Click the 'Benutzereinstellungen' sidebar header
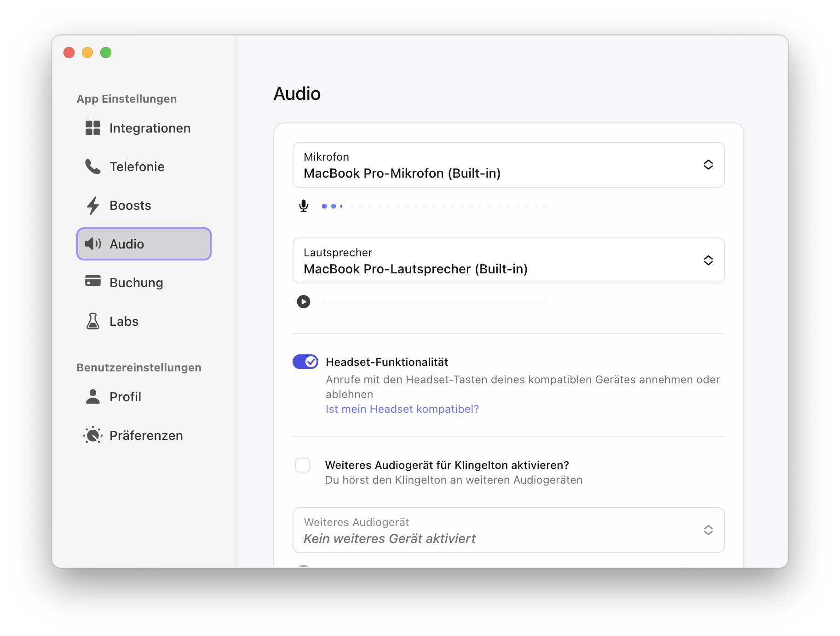The image size is (840, 636). 139,368
